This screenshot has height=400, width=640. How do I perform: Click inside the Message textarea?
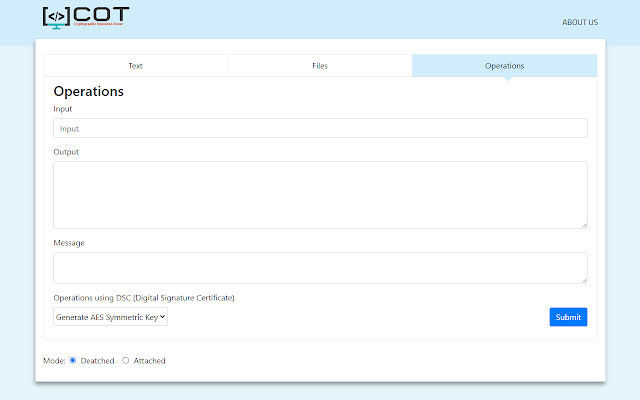pyautogui.click(x=320, y=268)
